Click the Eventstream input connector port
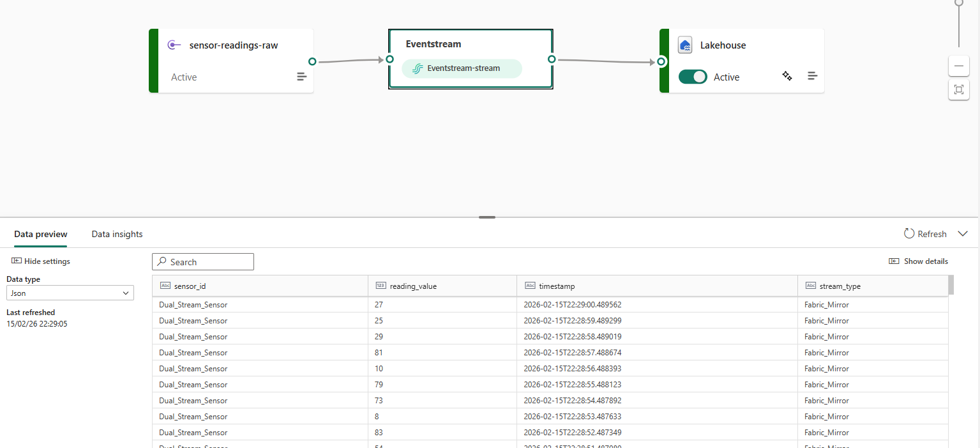 click(x=389, y=59)
